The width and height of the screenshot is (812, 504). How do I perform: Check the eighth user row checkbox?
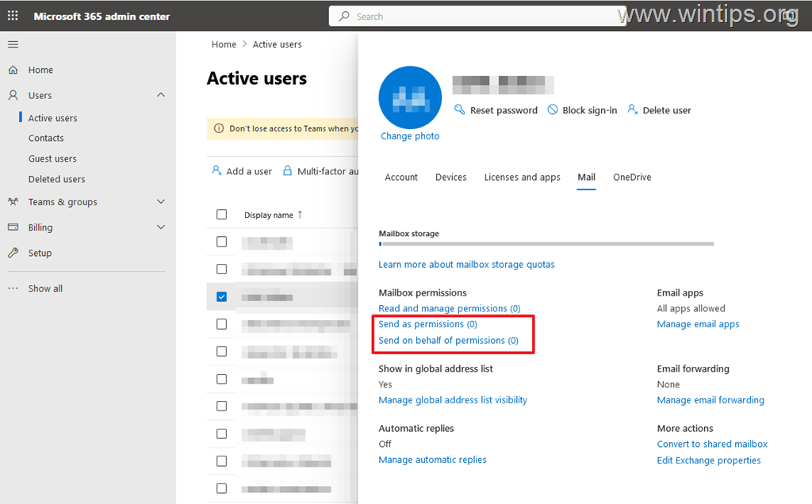222,433
